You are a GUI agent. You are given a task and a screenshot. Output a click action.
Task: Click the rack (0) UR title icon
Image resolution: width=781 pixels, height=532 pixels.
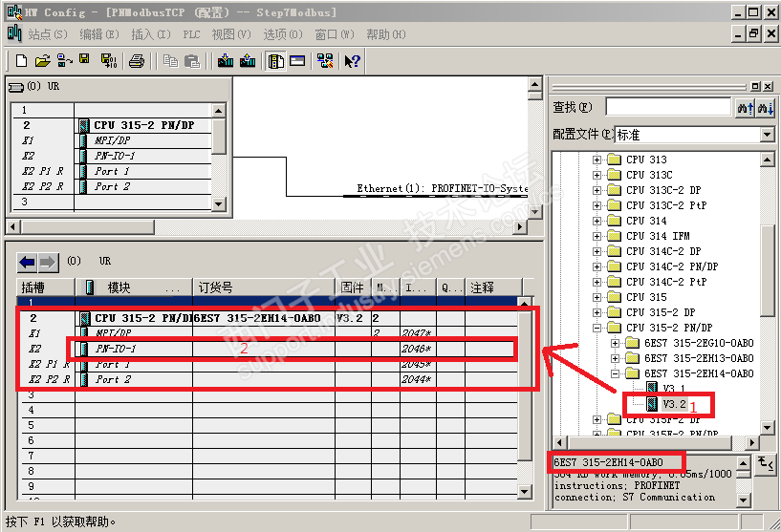(x=16, y=87)
